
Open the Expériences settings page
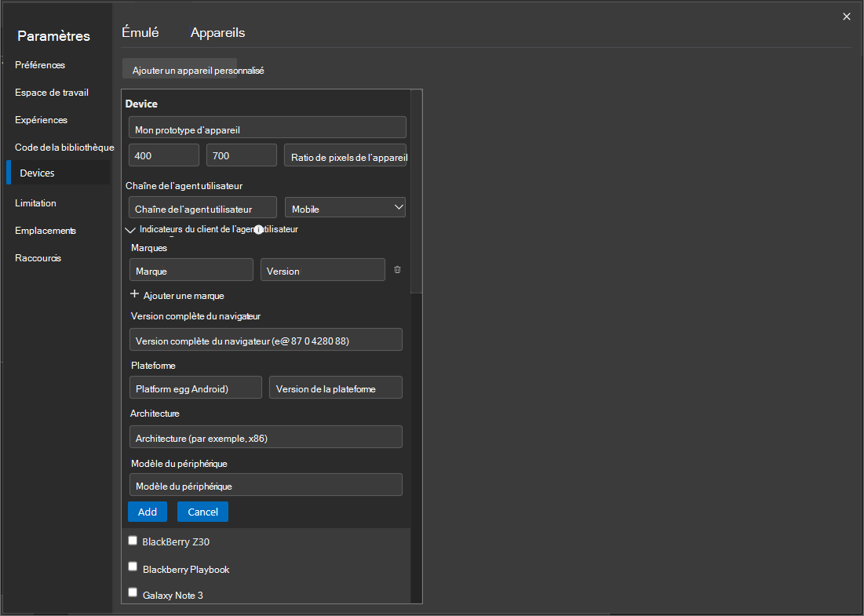[x=42, y=120]
